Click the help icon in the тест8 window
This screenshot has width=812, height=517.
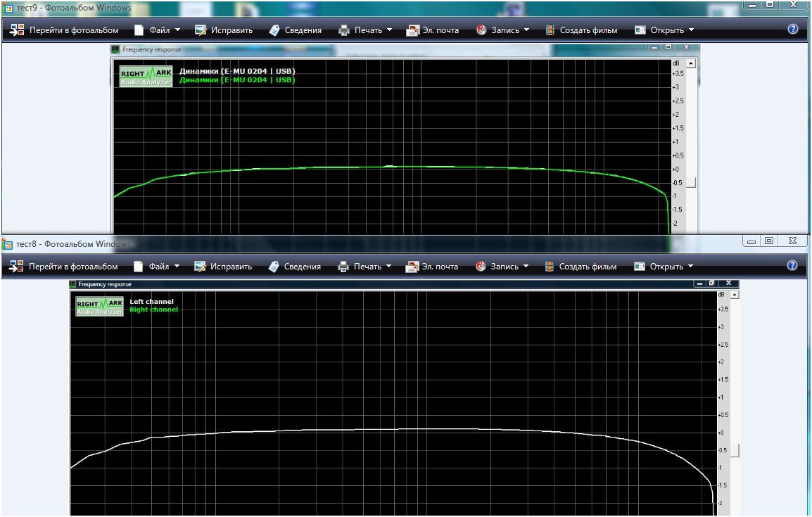(x=792, y=266)
